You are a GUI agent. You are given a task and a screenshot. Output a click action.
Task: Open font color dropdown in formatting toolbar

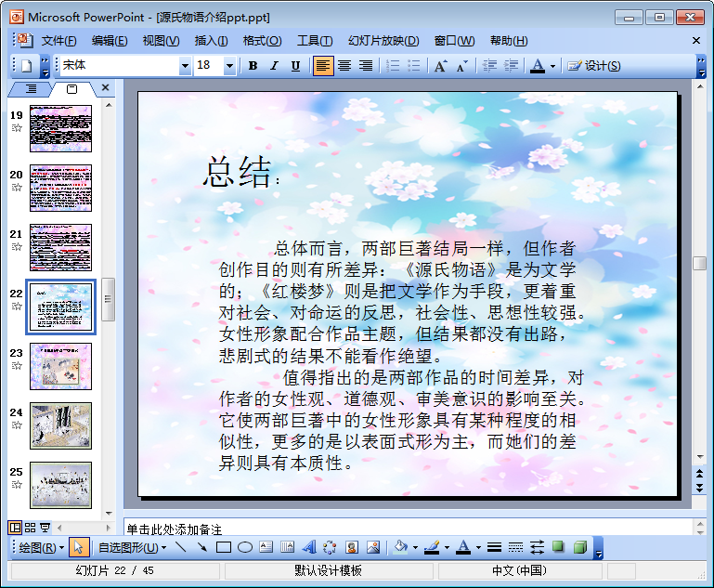tap(552, 67)
